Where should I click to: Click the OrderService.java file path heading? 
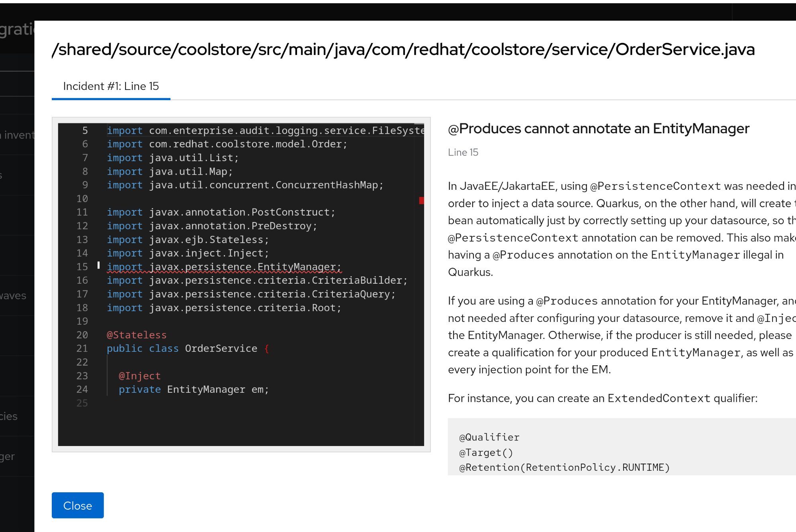coord(403,50)
